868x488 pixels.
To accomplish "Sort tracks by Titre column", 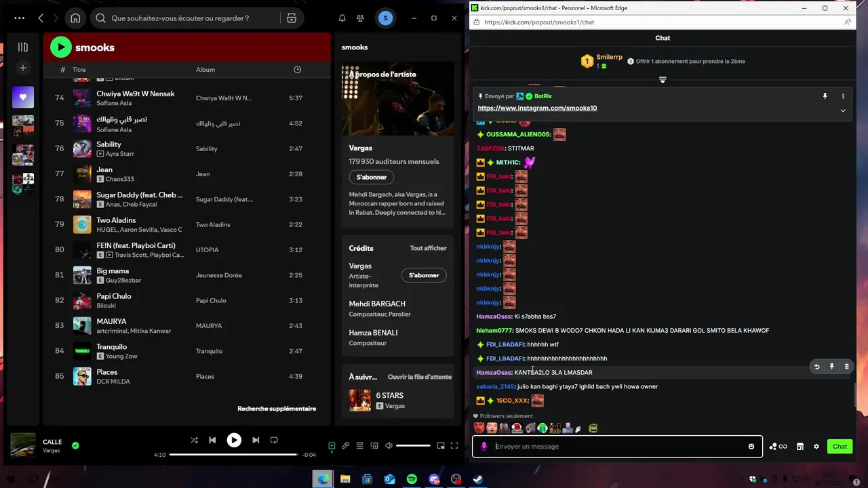I will pyautogui.click(x=79, y=70).
